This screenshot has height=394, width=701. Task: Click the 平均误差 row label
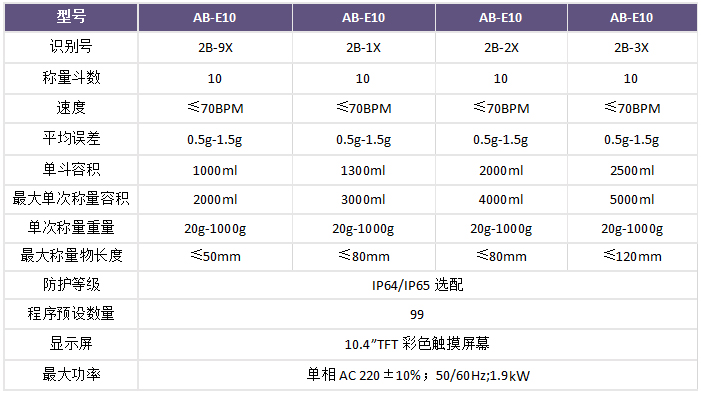click(x=71, y=139)
